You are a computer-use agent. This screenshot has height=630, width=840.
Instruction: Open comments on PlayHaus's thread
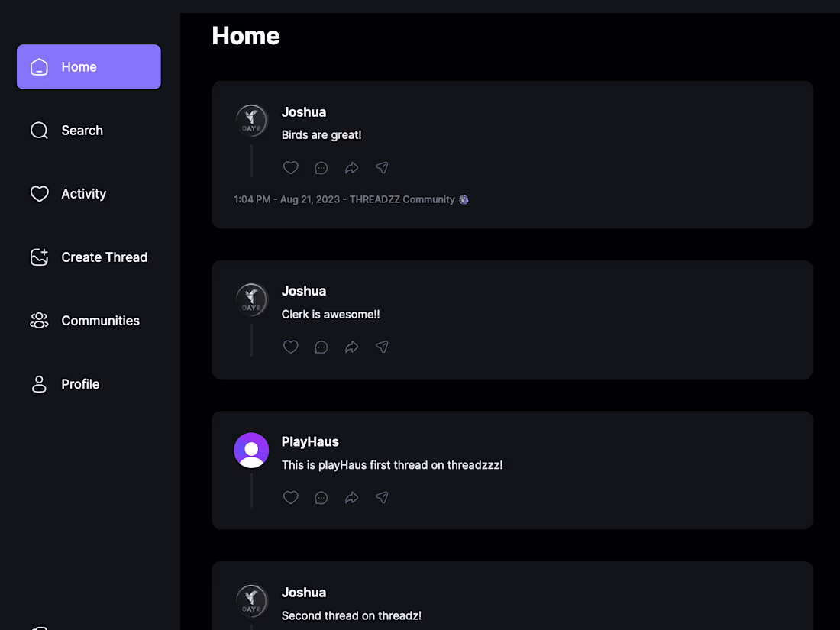point(321,497)
